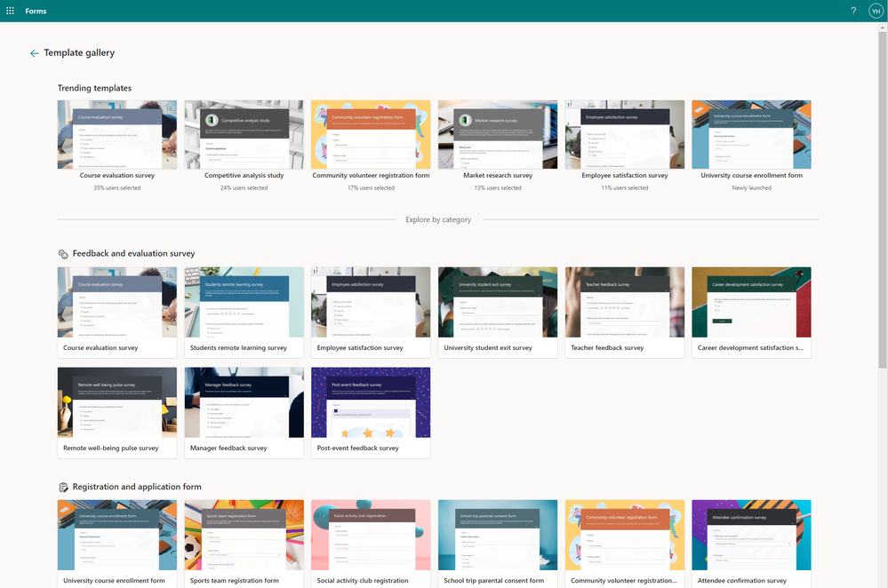
Task: Select Career development satisfaction survey card
Action: [x=751, y=313]
